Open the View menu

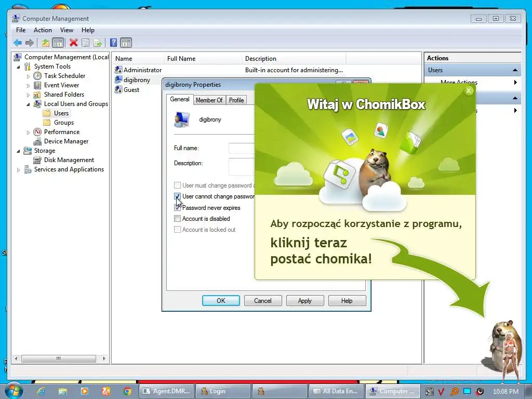[x=66, y=30]
